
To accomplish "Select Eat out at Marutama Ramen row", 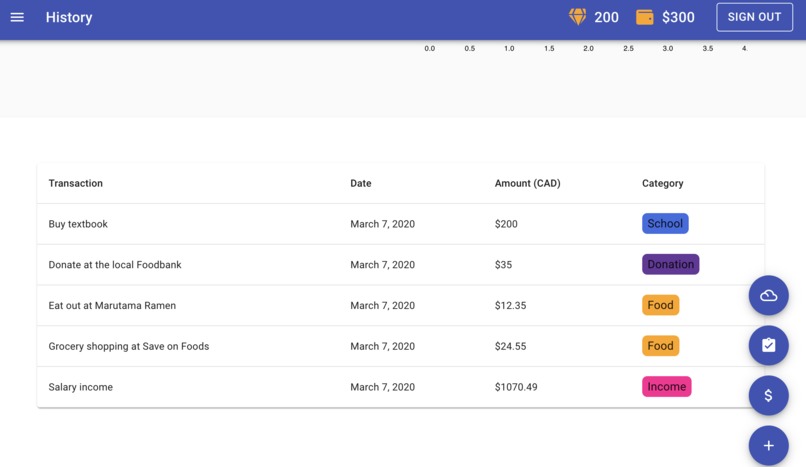I will [x=400, y=305].
